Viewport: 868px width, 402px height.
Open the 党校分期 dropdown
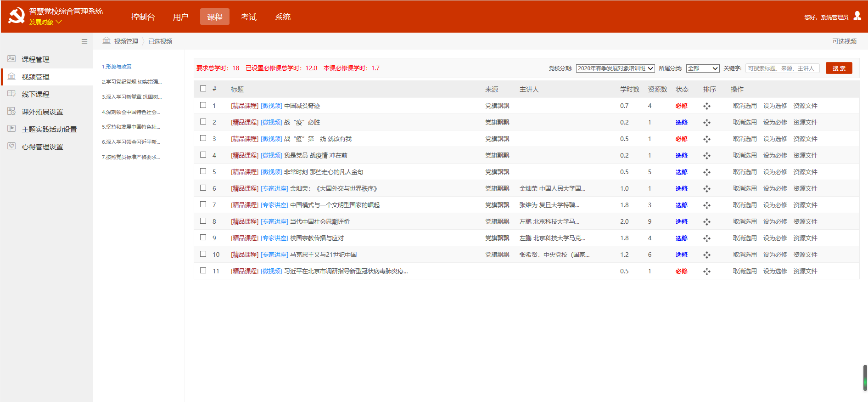coord(615,68)
